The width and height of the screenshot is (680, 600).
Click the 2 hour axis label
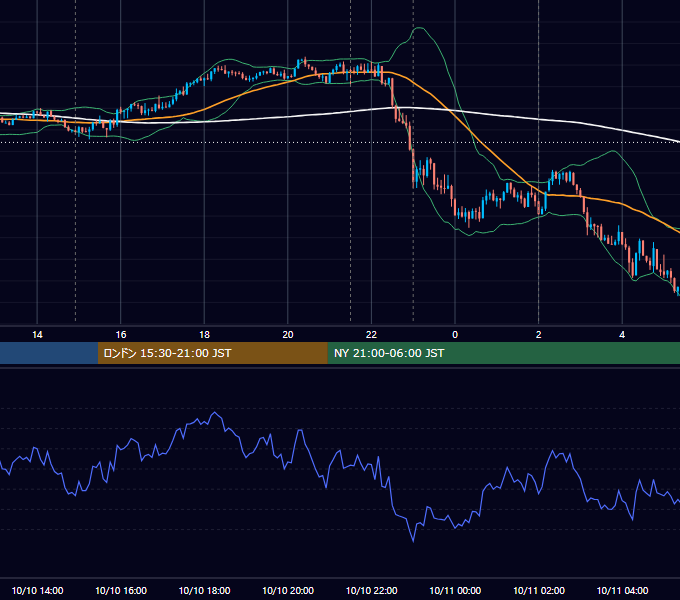539,335
